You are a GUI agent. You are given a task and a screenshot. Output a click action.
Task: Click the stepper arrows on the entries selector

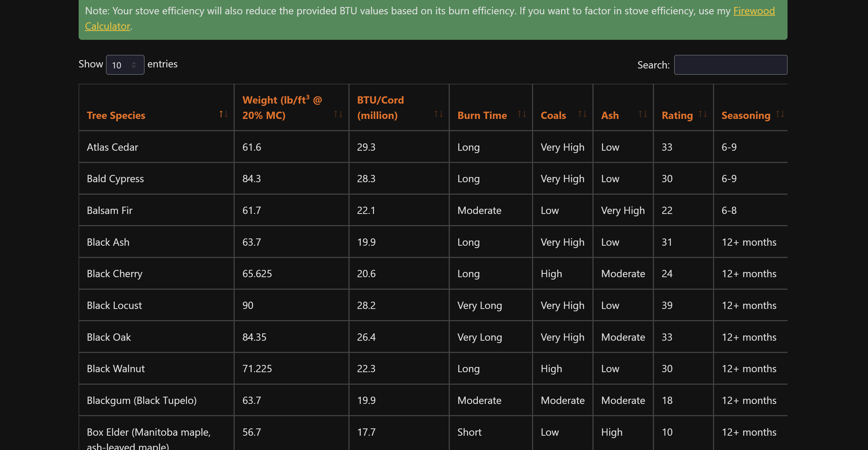tap(134, 65)
